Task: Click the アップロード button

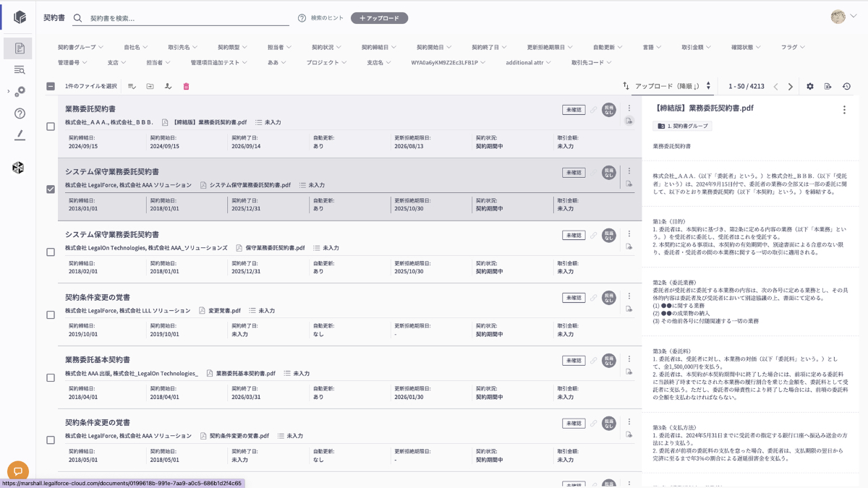Action: coord(379,18)
